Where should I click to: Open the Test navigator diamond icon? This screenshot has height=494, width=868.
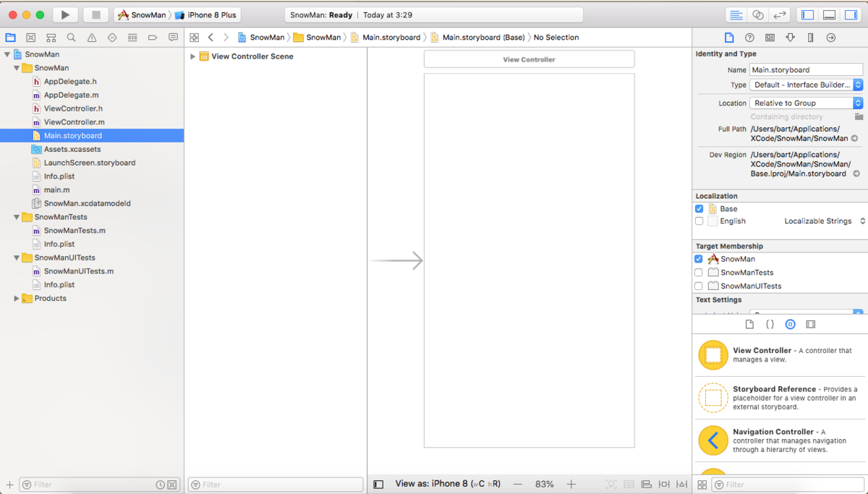(111, 37)
